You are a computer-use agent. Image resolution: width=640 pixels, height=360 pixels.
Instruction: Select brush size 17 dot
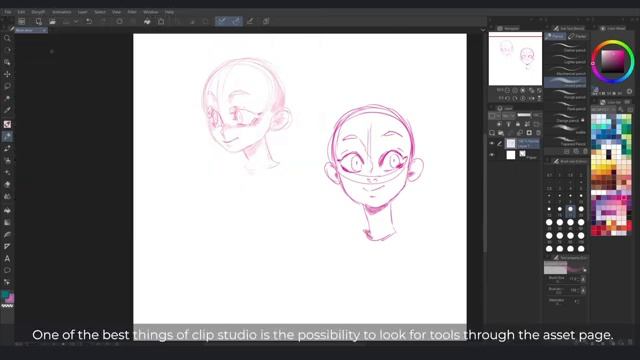[570, 209]
